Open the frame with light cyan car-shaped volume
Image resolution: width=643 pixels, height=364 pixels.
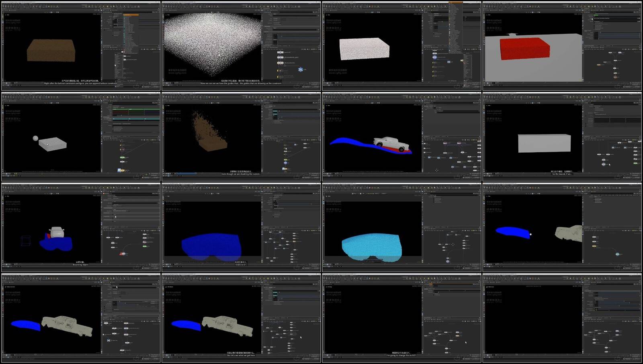(x=401, y=227)
